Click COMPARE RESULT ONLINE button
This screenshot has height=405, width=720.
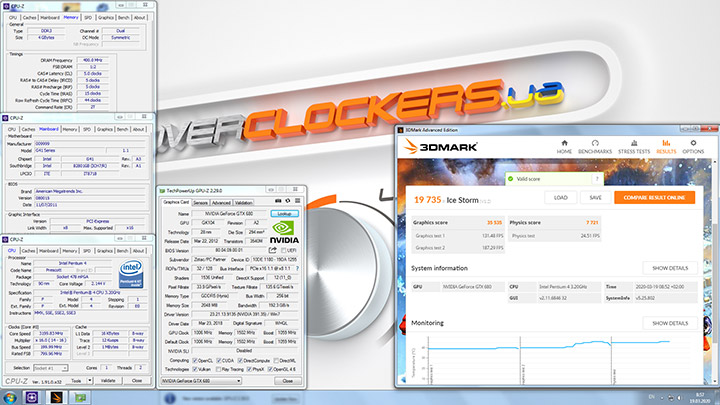coord(654,197)
